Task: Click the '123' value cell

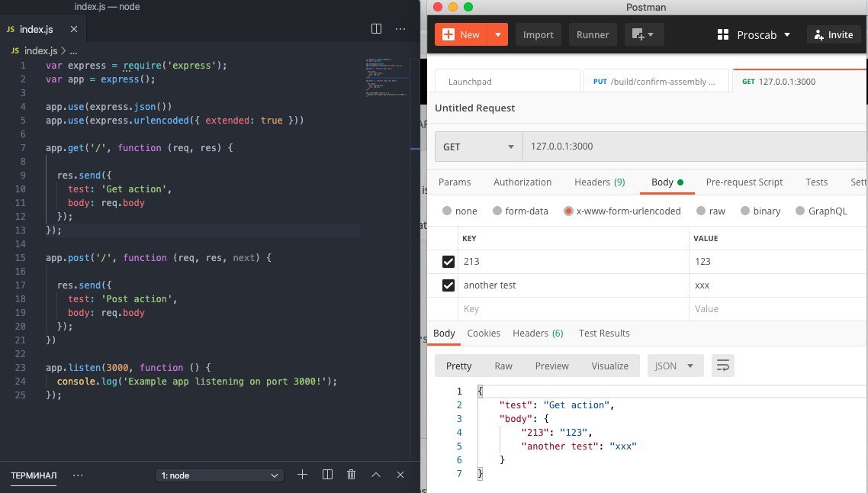Action: click(778, 262)
